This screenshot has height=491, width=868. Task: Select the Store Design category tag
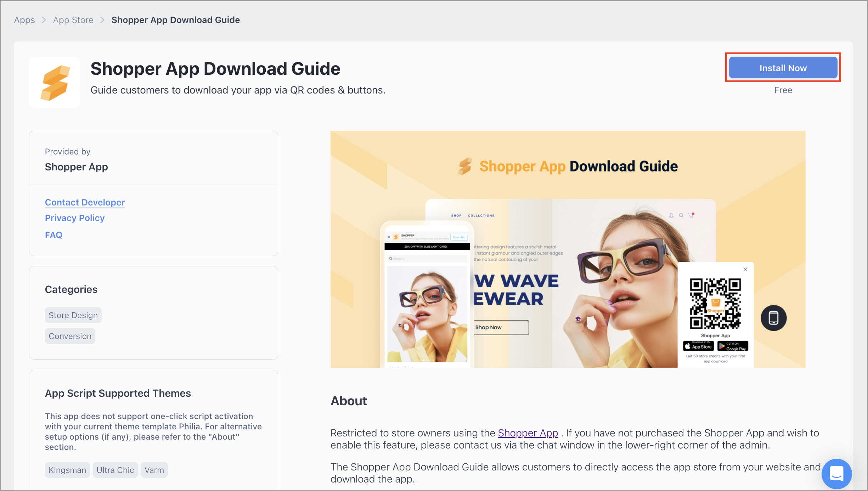click(73, 315)
